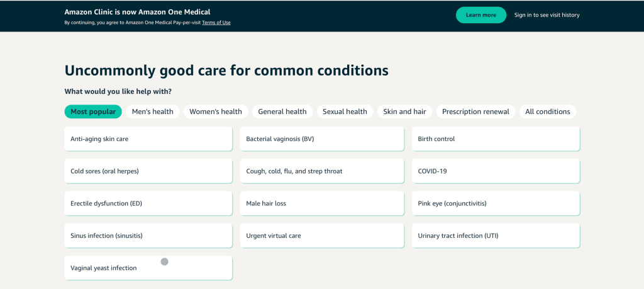Sign in to see visit history
The width and height of the screenshot is (644, 289).
point(547,15)
